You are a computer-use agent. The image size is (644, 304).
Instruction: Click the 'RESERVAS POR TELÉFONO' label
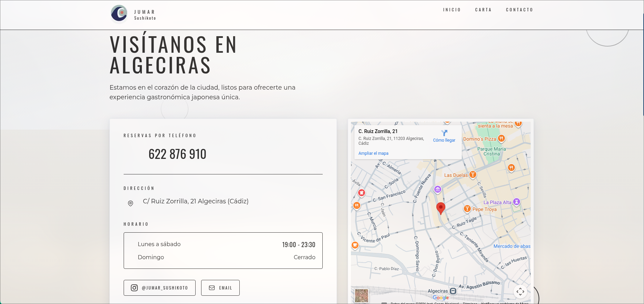(160, 135)
